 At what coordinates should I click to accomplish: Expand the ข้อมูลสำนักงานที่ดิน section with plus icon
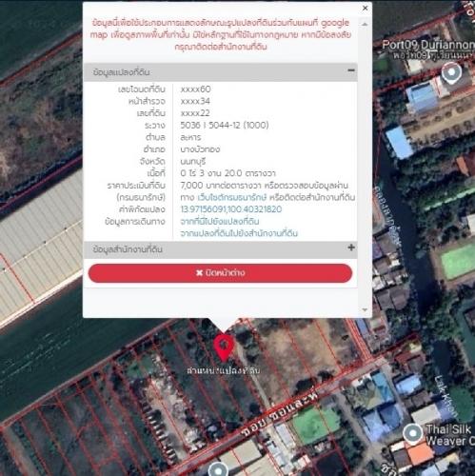pos(351,248)
